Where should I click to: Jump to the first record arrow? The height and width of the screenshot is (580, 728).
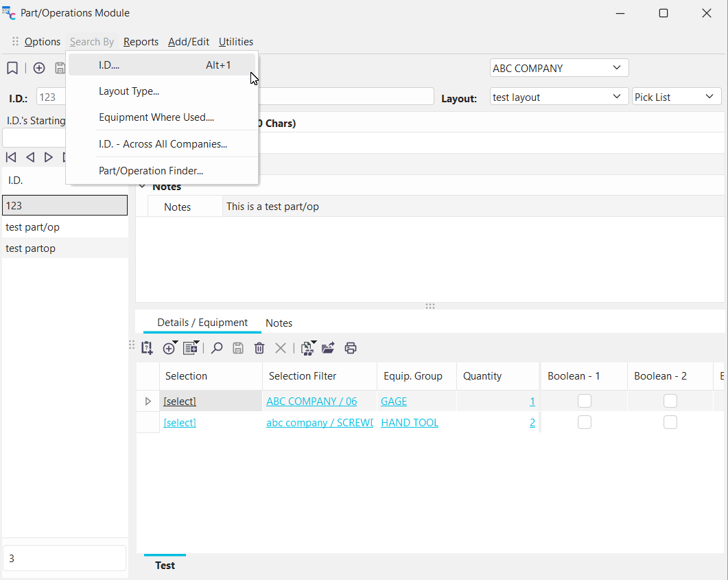click(11, 157)
